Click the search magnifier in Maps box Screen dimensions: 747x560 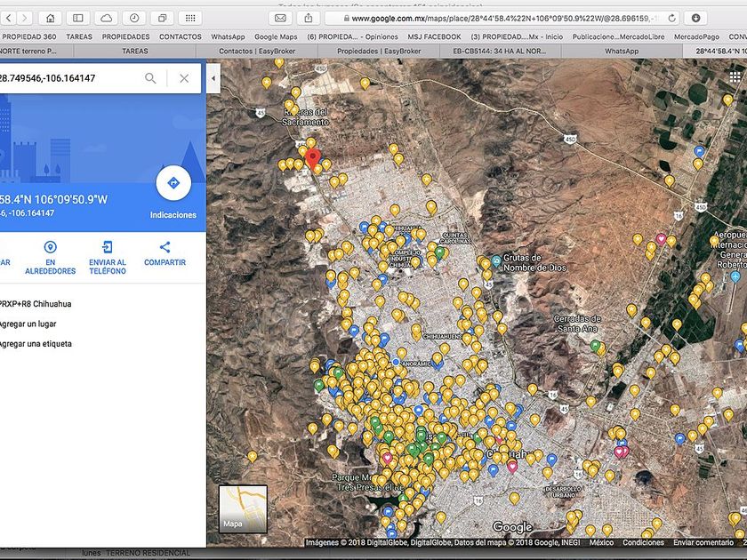click(x=150, y=78)
